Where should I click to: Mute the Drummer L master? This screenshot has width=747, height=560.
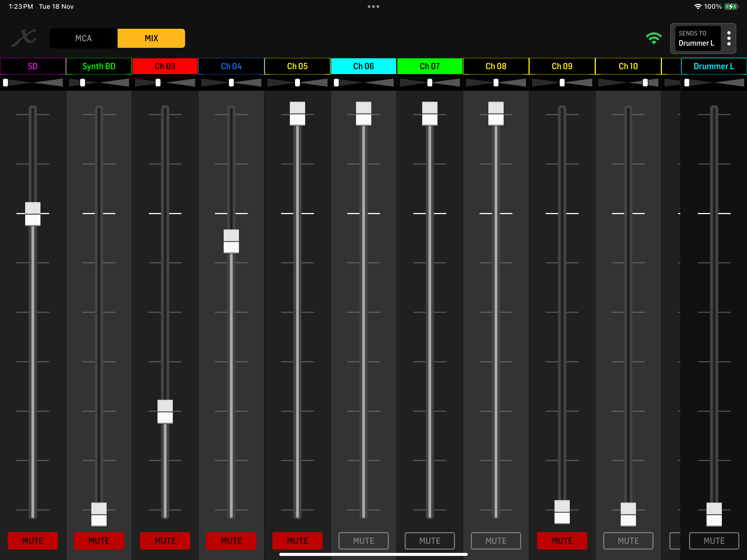click(714, 541)
